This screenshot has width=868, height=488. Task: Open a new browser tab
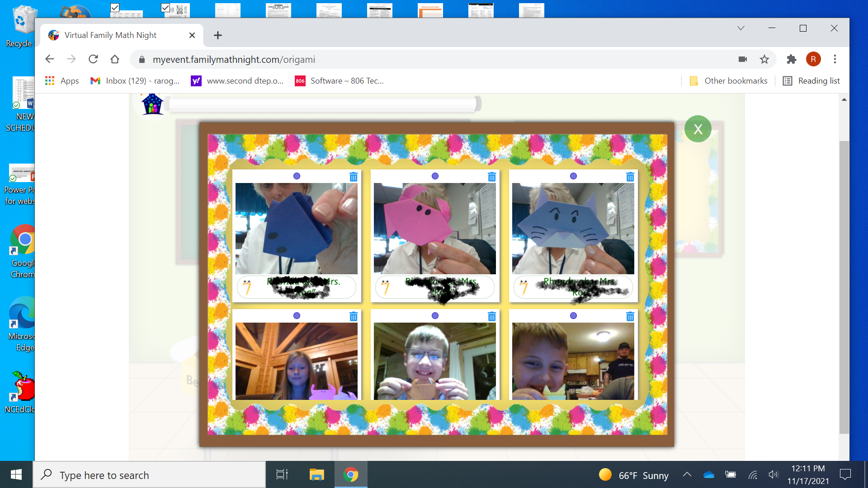[218, 35]
